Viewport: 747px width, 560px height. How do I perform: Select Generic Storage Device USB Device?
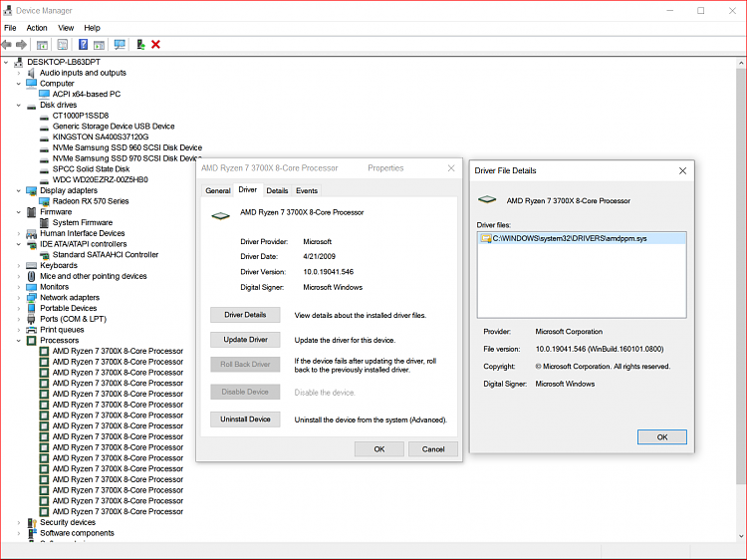click(x=114, y=127)
